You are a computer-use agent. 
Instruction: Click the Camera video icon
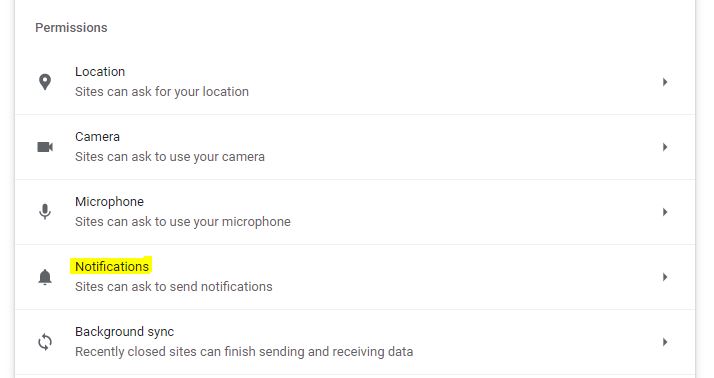point(45,147)
